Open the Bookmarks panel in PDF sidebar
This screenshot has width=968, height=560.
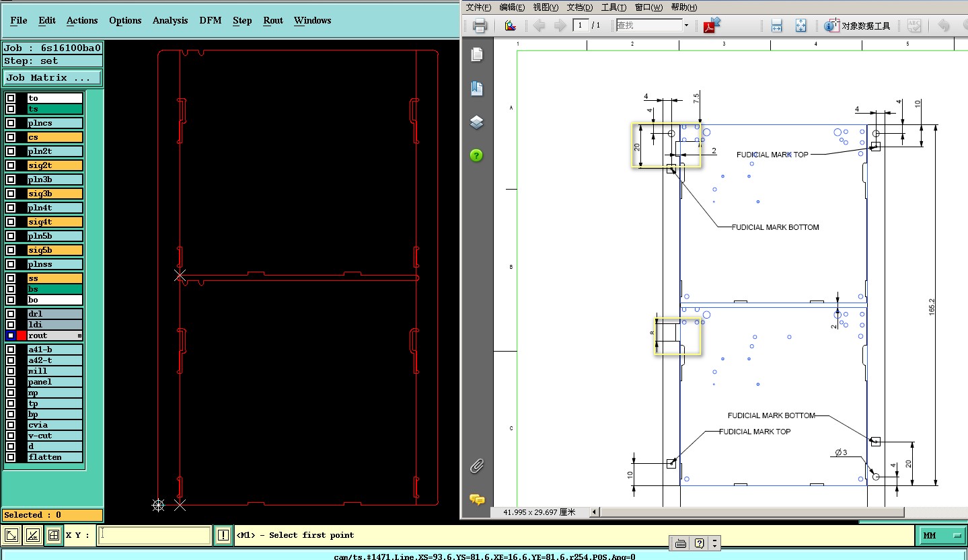click(476, 88)
